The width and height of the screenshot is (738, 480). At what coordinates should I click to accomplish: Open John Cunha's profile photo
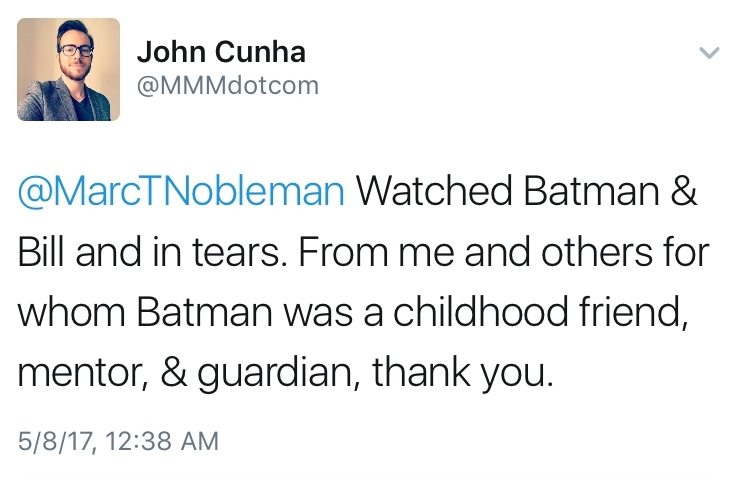point(69,70)
